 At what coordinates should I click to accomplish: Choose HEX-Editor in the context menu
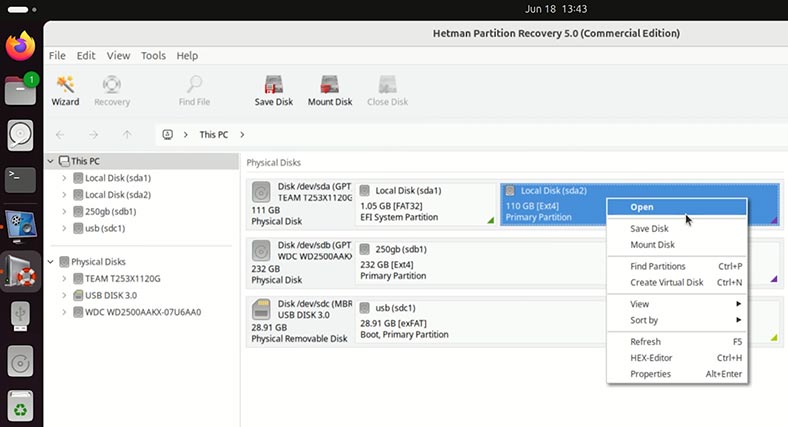676,358
